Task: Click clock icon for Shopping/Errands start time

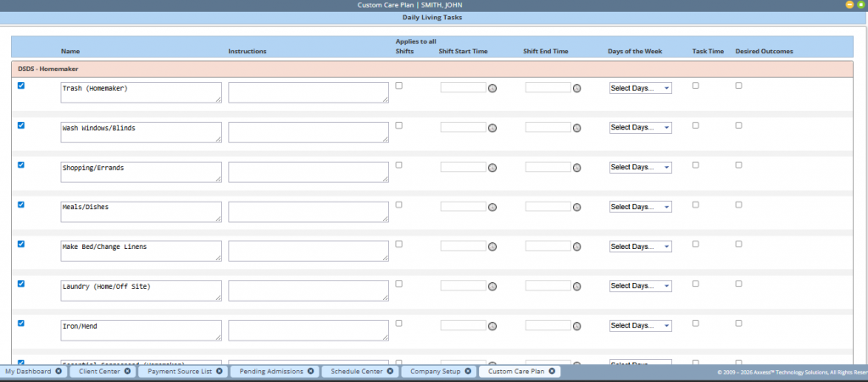Action: point(492,168)
